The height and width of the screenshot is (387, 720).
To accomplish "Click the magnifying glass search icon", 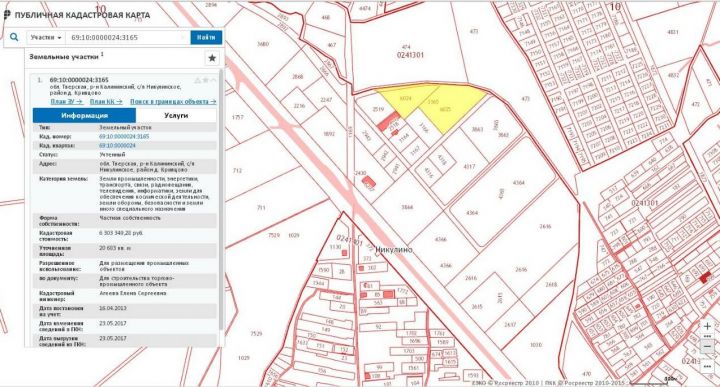I will pyautogui.click(x=14, y=37).
